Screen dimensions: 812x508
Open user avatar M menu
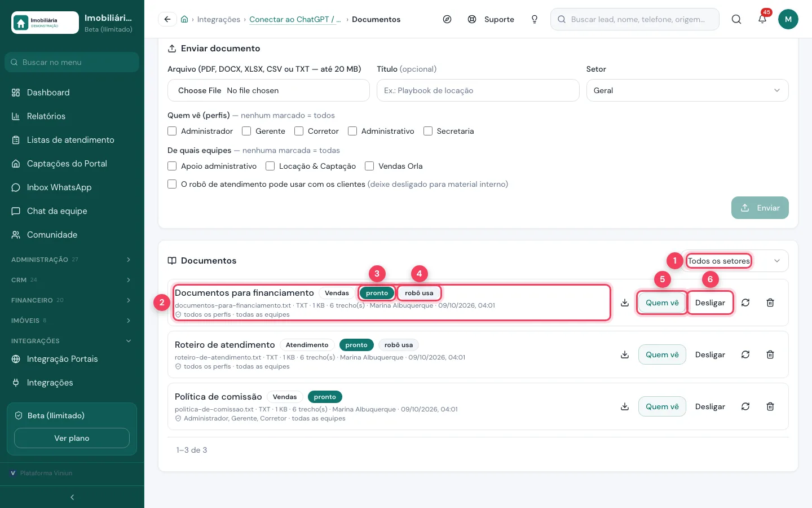click(x=788, y=19)
